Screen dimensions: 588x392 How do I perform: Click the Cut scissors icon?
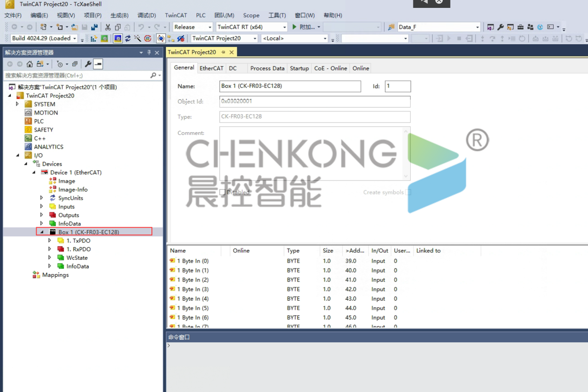coord(108,27)
